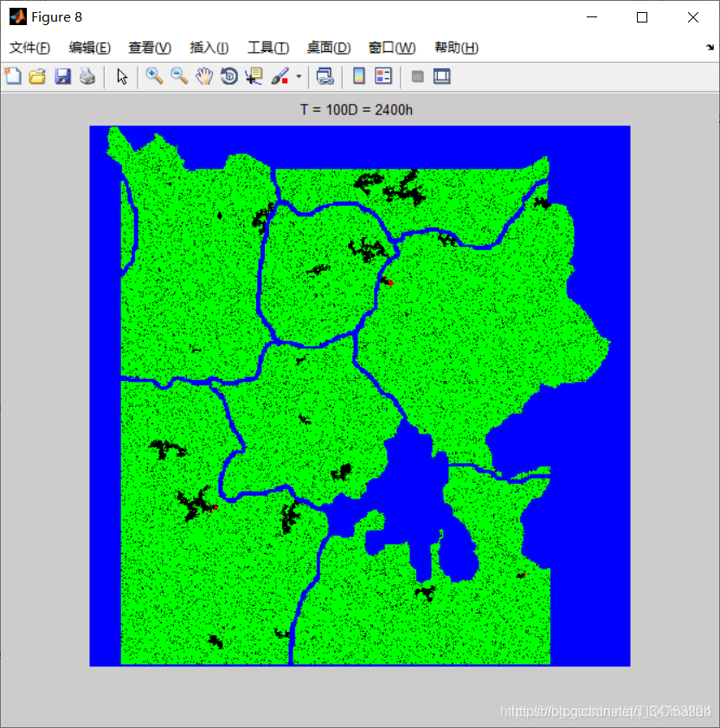The image size is (720, 728).
Task: Click the Link Plot icon
Action: (x=325, y=76)
